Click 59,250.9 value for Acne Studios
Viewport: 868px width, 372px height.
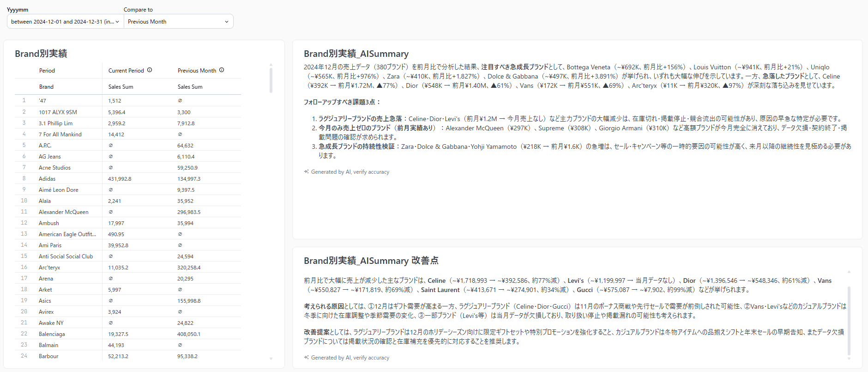187,168
